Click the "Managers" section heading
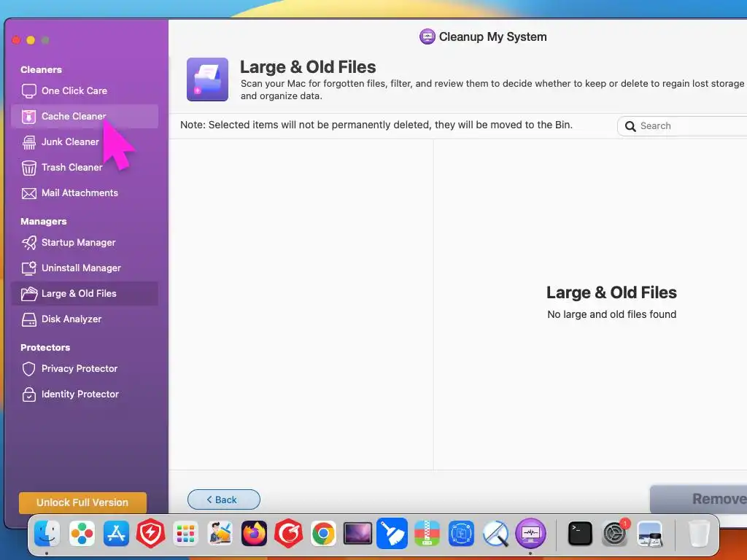 (43, 222)
